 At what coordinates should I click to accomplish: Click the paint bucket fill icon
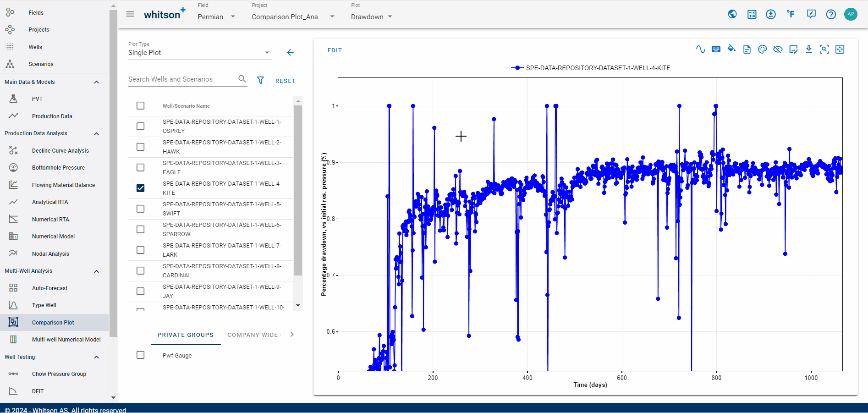(731, 49)
